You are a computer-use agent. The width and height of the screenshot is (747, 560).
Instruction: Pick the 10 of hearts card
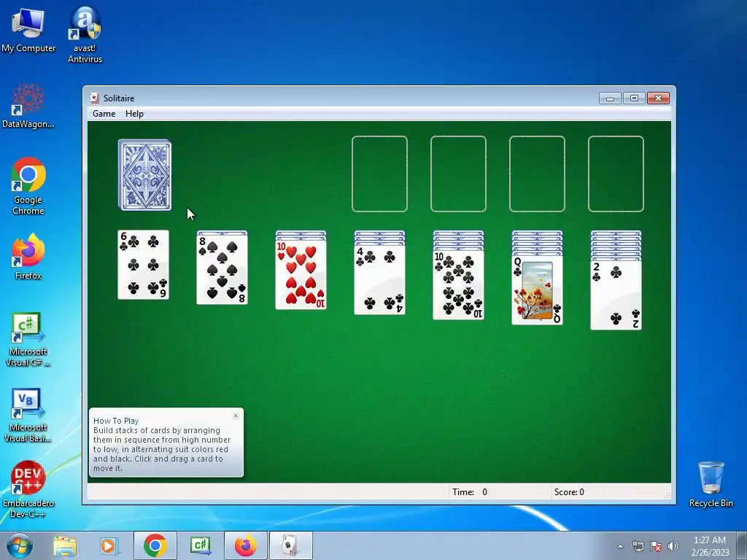pyautogui.click(x=301, y=275)
